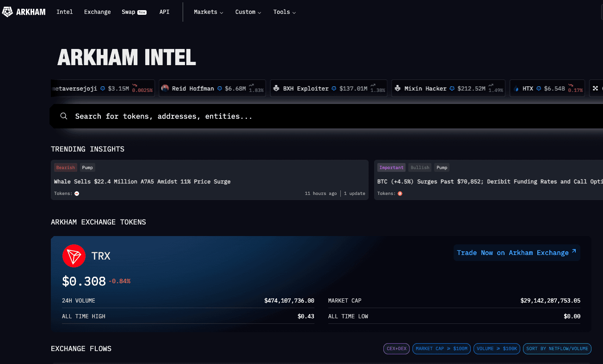Viewport: 603px width, 364px height.
Task: Click the search magnifier icon
Action: point(64,116)
